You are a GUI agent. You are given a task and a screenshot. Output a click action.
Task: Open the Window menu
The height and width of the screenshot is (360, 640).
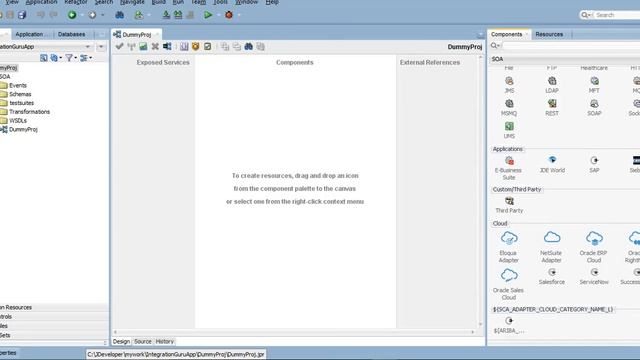coord(247,2)
